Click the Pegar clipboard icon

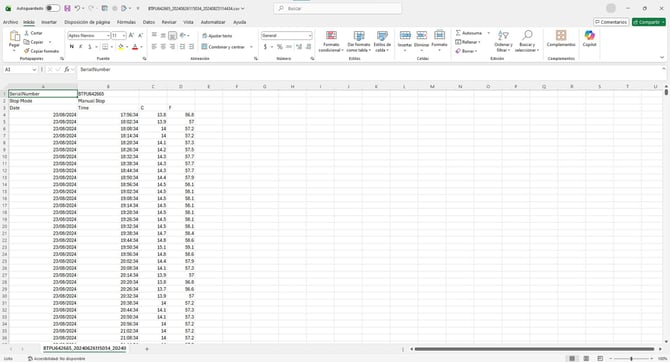coord(15,36)
